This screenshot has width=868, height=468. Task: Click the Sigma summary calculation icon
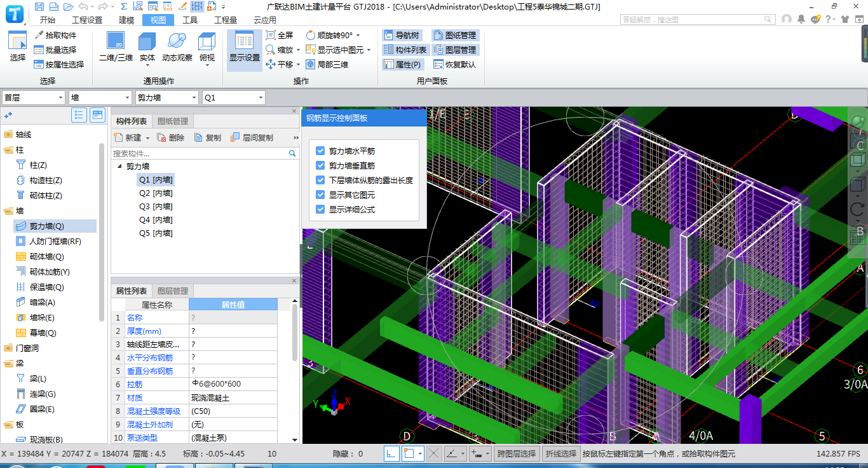pos(124,6)
